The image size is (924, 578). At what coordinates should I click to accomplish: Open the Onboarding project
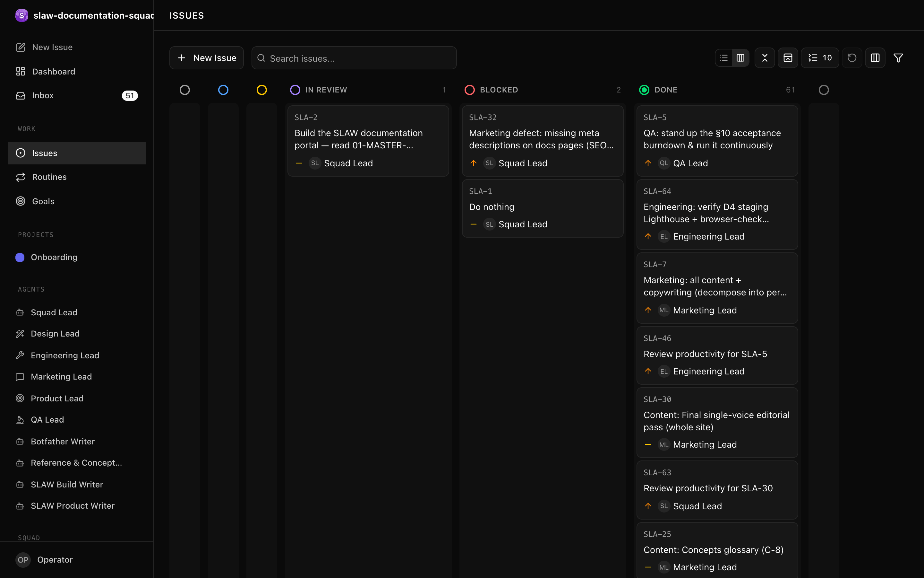point(76,257)
